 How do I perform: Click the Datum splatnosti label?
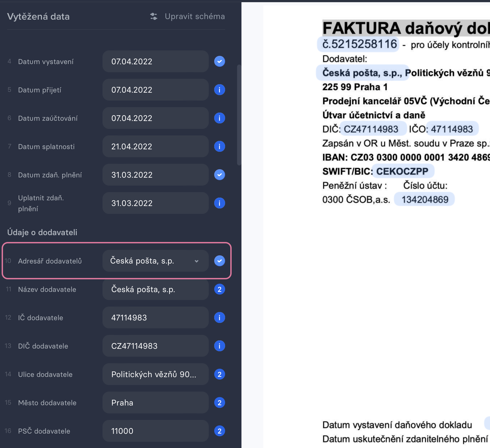point(46,147)
